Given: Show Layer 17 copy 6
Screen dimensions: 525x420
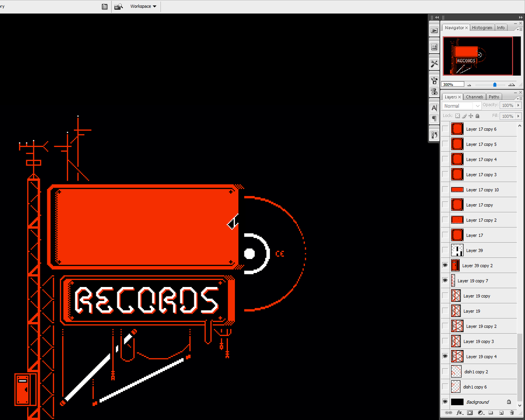Looking at the screenshot, I should click(445, 129).
